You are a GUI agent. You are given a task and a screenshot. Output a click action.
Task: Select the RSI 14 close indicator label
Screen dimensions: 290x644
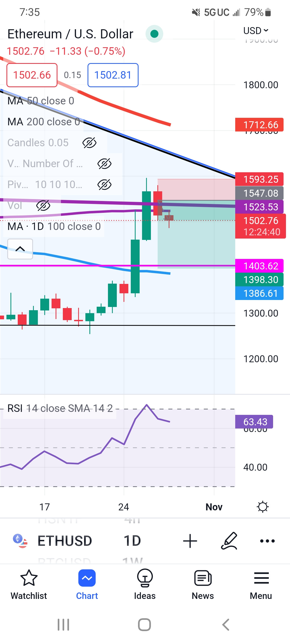(60, 408)
